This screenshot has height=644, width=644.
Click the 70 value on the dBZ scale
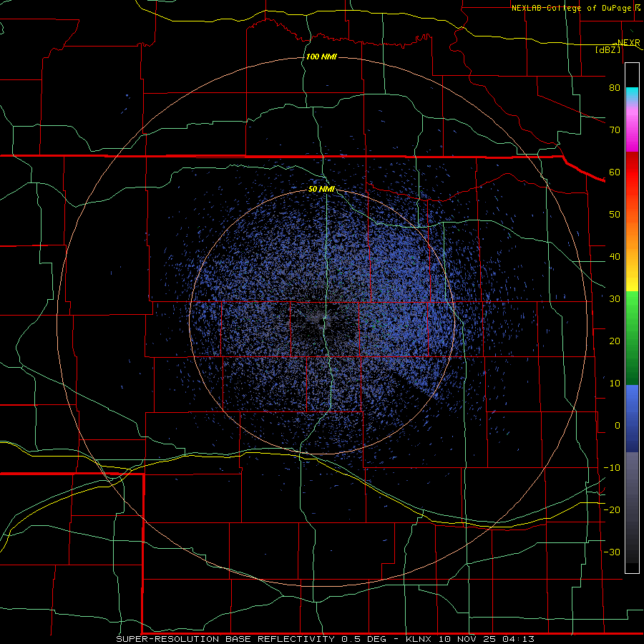pyautogui.click(x=615, y=130)
